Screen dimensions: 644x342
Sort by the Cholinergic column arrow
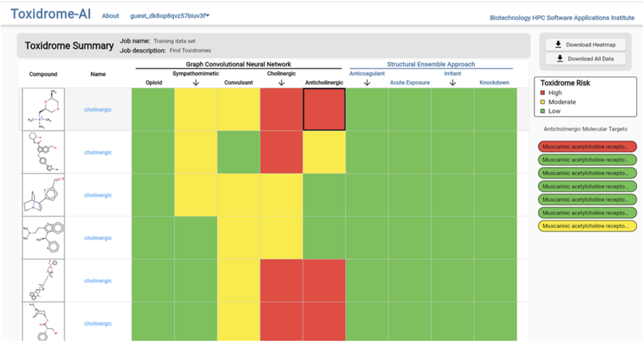pyautogui.click(x=281, y=83)
